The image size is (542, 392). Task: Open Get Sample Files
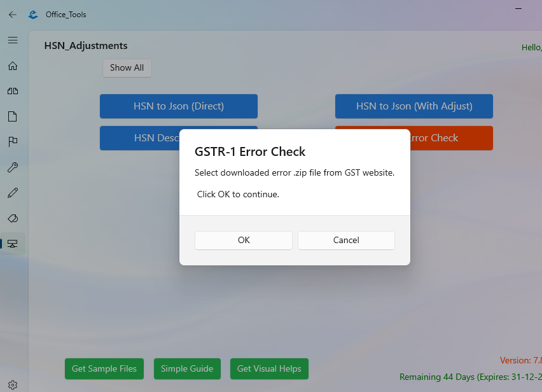pyautogui.click(x=104, y=368)
